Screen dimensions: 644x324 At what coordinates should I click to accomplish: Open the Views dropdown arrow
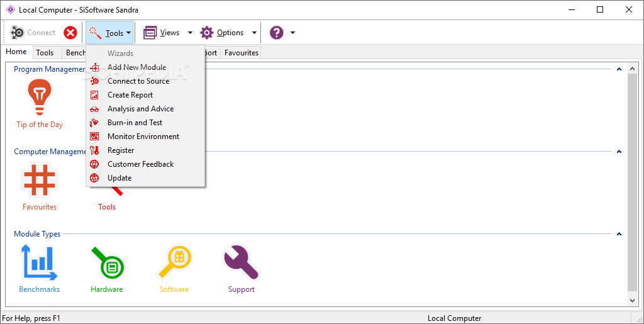click(190, 33)
